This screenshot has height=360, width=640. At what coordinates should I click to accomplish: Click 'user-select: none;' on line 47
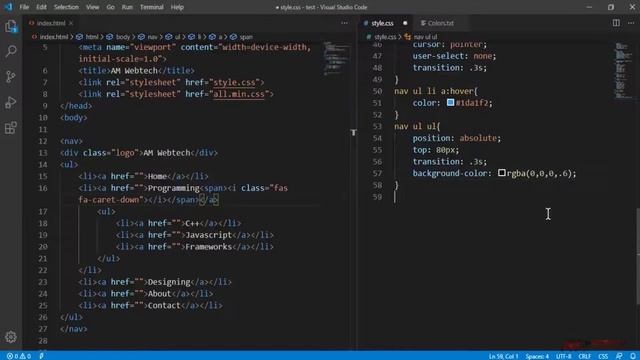click(454, 56)
